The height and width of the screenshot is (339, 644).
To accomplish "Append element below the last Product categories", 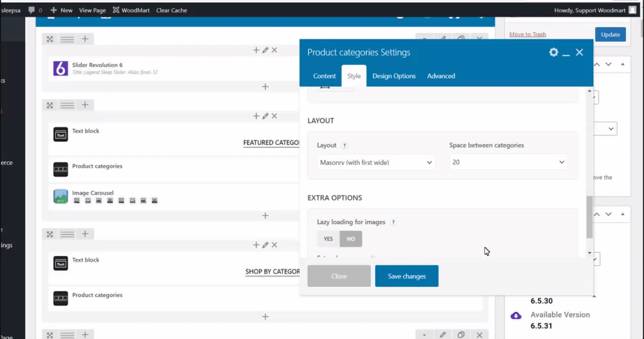I will pyautogui.click(x=265, y=317).
